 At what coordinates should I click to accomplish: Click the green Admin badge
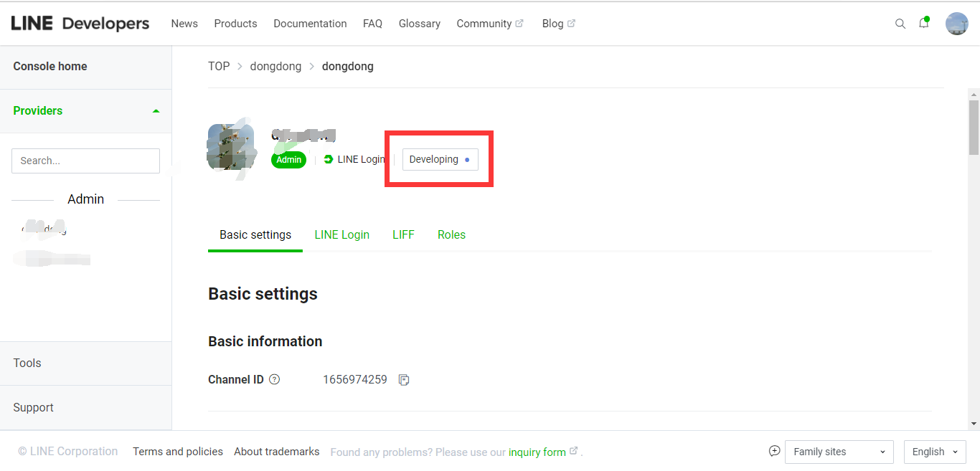point(288,160)
